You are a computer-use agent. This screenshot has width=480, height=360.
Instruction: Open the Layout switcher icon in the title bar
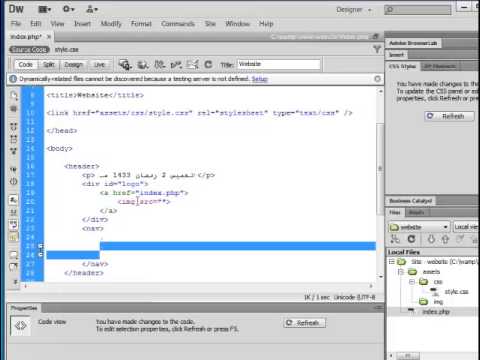pos(44,9)
